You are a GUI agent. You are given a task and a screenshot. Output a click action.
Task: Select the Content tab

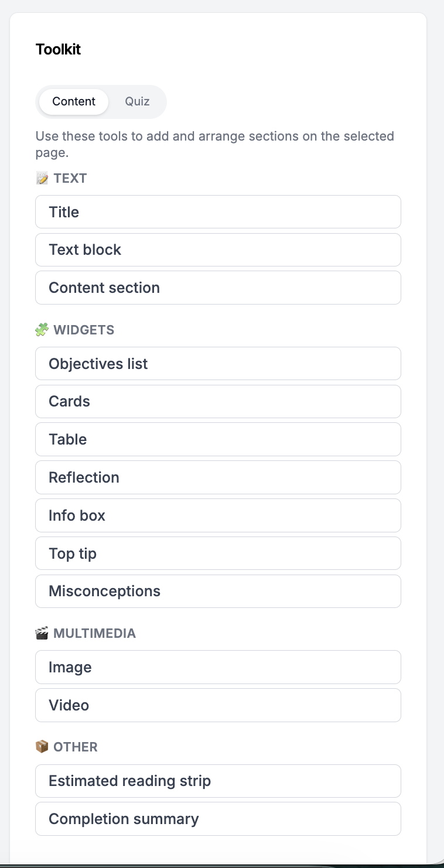coord(73,101)
